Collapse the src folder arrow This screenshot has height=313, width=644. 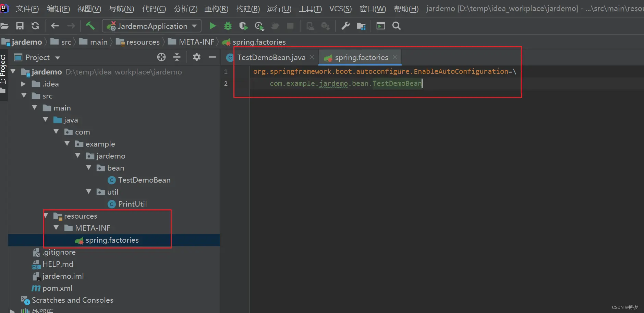(24, 96)
